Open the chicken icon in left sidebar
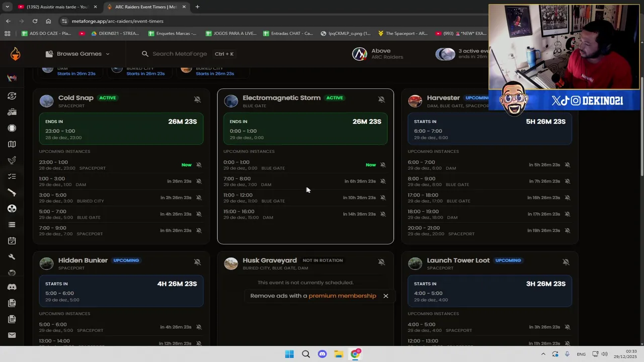Screen dimensions: 644x362 (12, 160)
